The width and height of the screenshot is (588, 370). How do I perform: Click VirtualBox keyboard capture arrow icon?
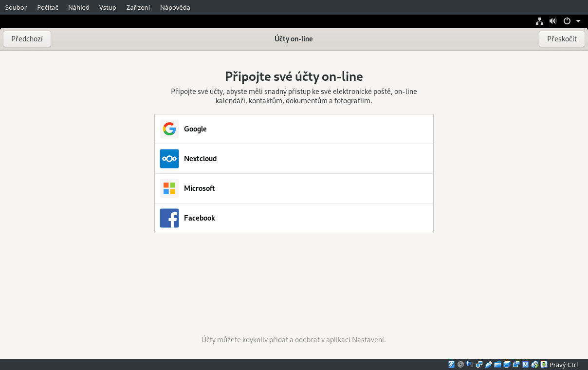544,365
